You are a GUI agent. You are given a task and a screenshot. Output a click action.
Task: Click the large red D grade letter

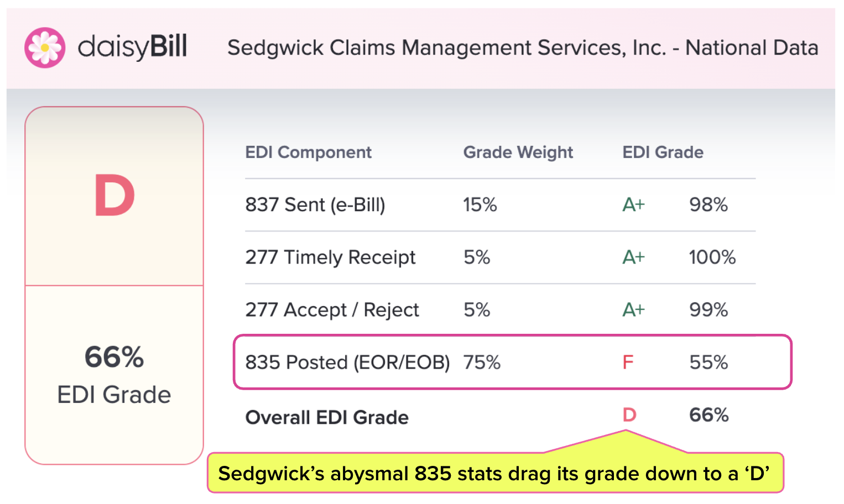point(114,196)
